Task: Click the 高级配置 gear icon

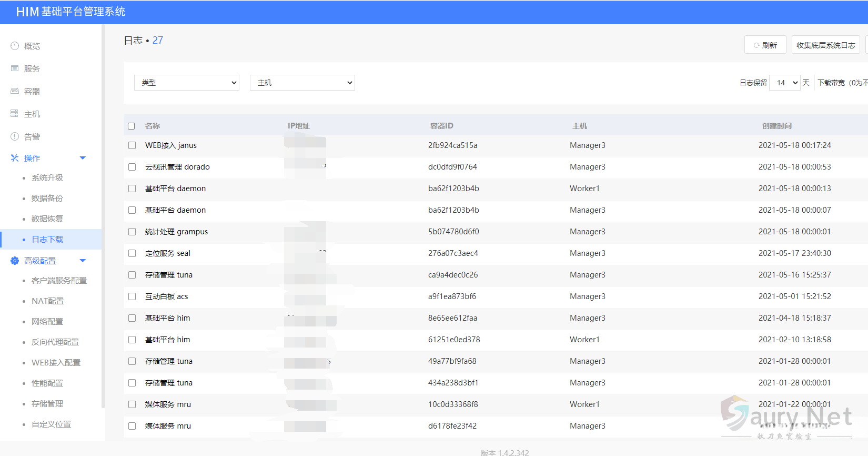Action: coord(15,261)
